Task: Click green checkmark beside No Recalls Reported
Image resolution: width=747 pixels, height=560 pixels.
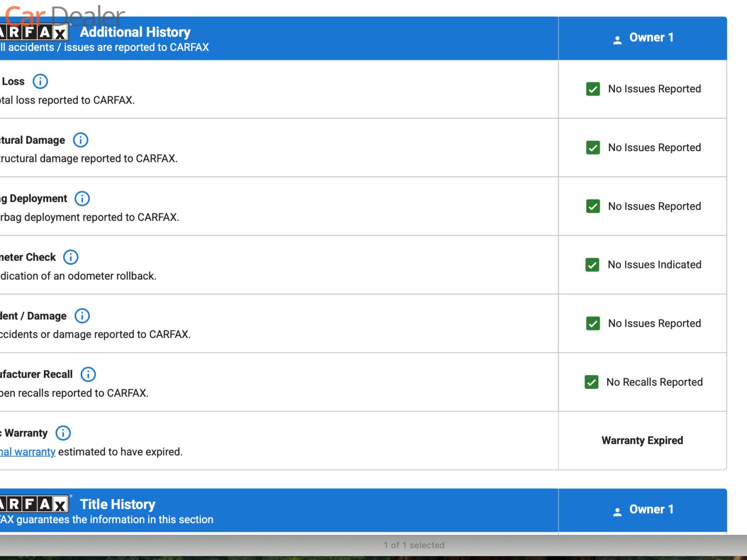Action: pyautogui.click(x=592, y=382)
